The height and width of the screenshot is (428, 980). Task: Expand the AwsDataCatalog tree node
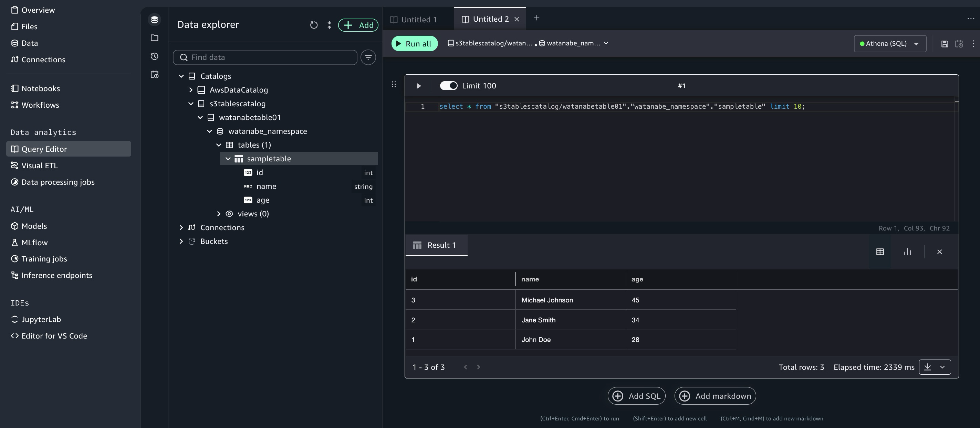click(191, 90)
